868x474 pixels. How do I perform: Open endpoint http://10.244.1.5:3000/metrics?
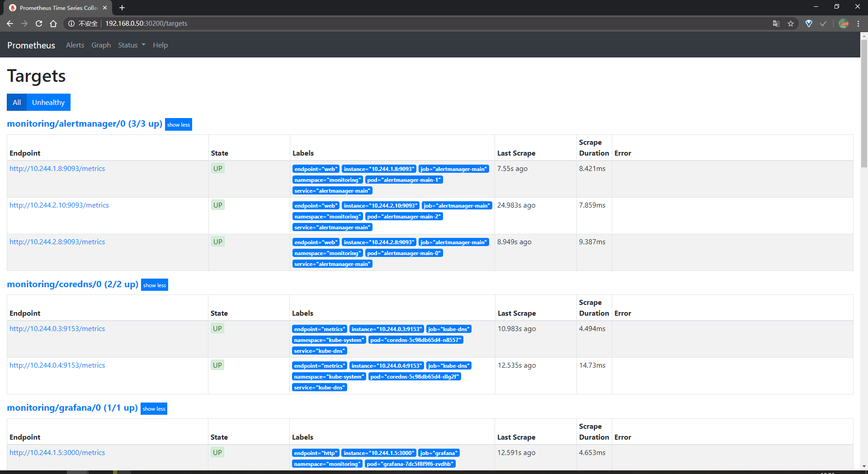tap(57, 453)
